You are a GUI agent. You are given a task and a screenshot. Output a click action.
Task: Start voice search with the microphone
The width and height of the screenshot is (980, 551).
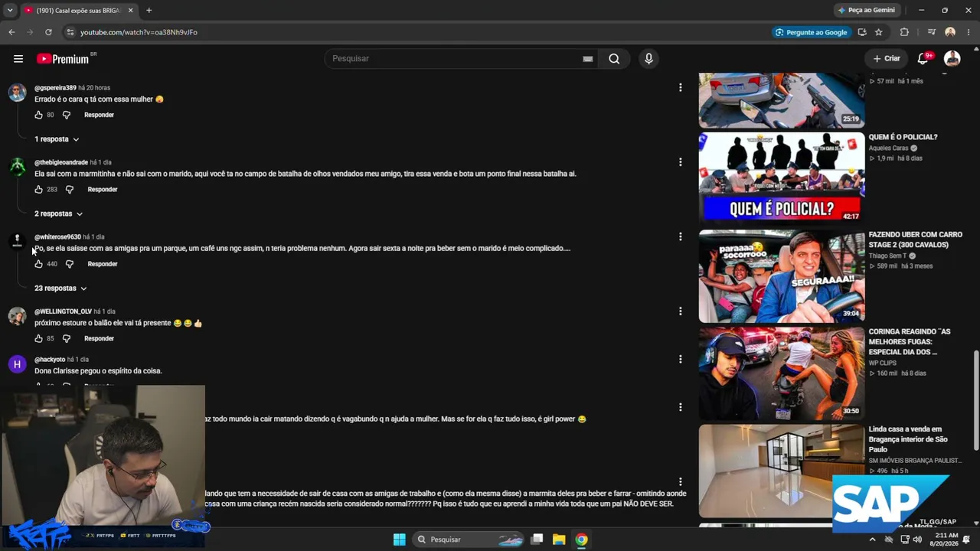tap(648, 59)
